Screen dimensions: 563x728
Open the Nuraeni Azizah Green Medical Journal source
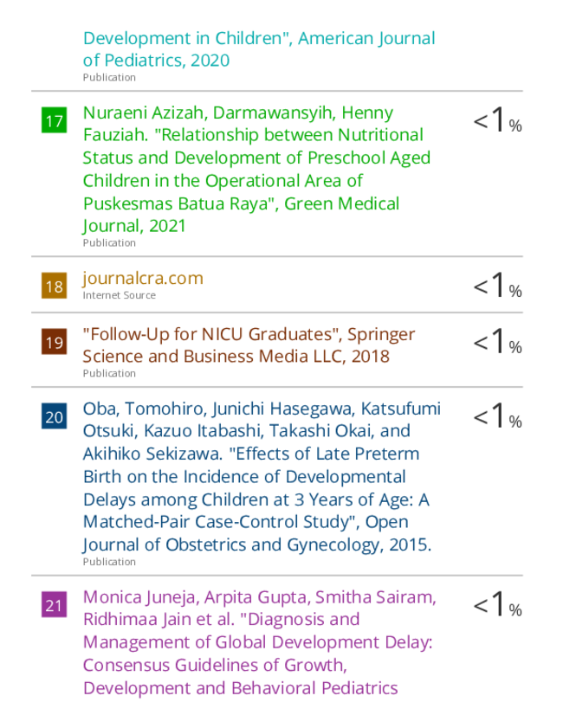pos(256,169)
